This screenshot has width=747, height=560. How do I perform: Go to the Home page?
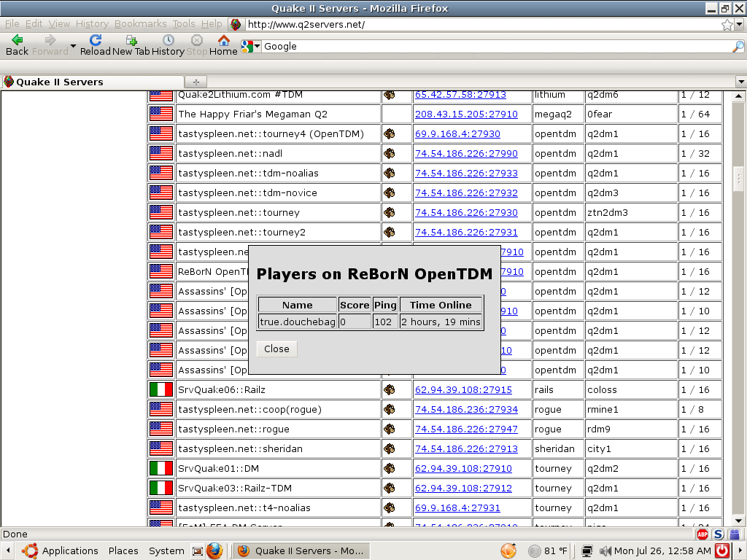tap(223, 40)
